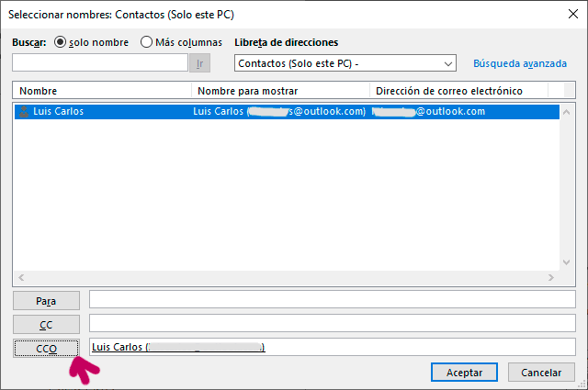588x390 pixels.
Task: Sort by the Nombre column header
Action: tap(101, 91)
